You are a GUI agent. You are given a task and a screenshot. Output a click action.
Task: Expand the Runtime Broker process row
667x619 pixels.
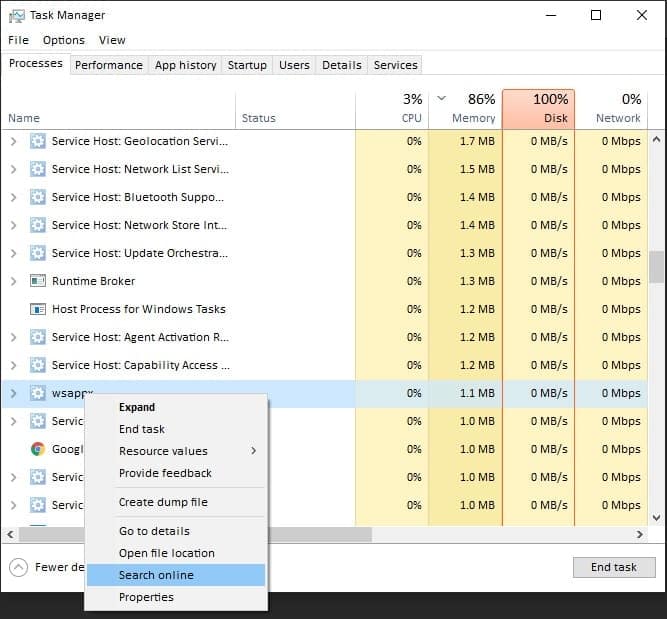tap(14, 281)
